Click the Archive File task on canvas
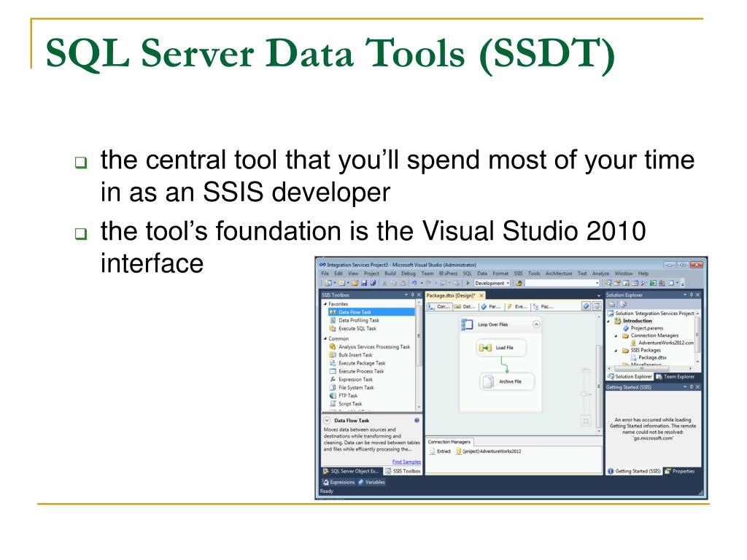747x560 pixels. pos(506,381)
